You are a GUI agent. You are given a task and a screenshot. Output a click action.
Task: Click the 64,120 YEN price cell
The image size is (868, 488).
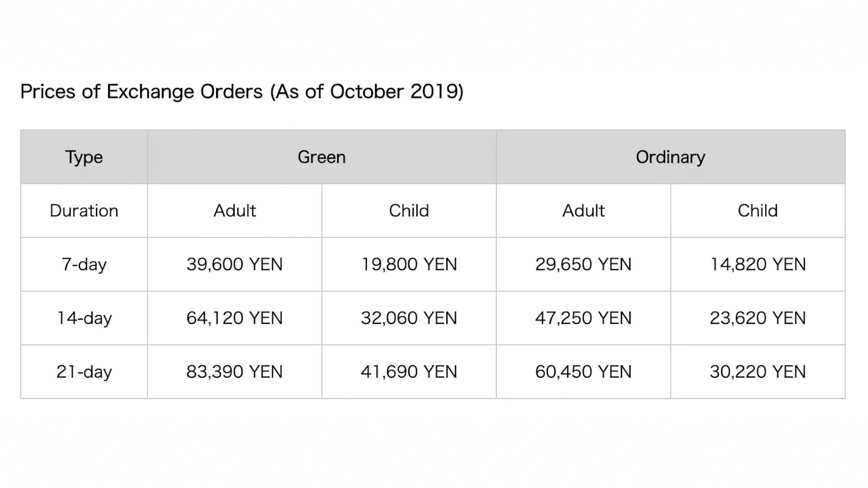tap(235, 318)
